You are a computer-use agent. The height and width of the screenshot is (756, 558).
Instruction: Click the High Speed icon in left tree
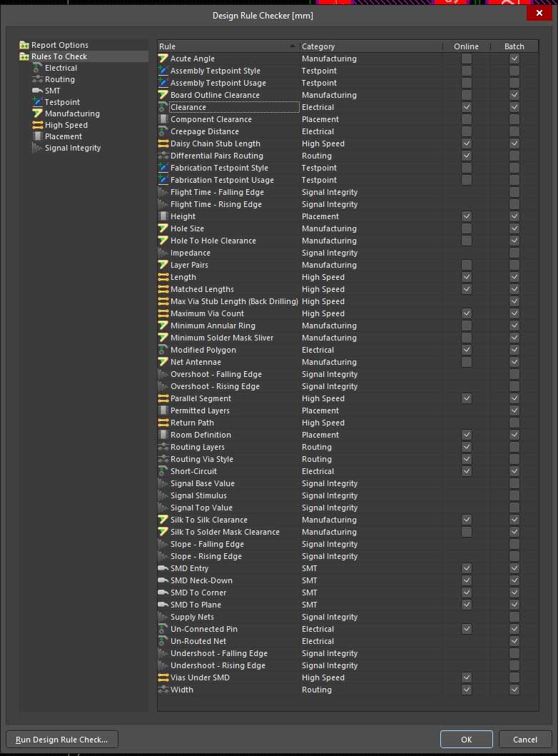point(38,125)
